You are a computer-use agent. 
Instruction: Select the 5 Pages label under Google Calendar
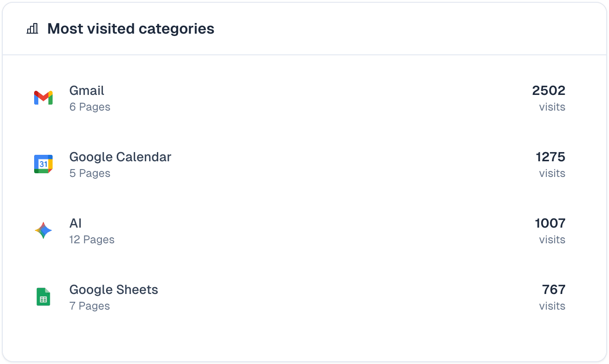click(x=90, y=173)
